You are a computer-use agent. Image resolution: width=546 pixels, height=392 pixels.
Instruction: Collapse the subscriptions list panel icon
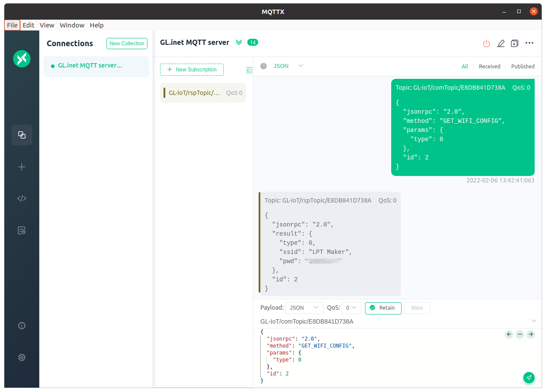click(249, 70)
